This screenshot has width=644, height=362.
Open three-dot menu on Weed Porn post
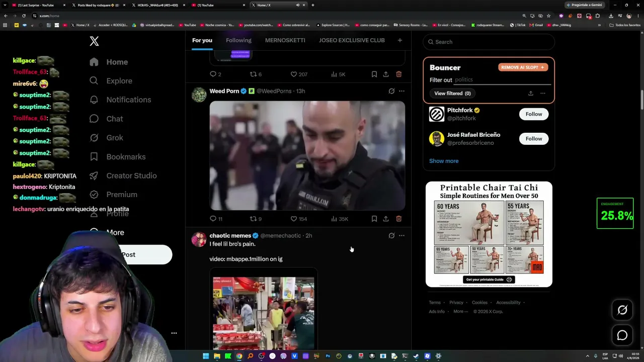coord(401,91)
